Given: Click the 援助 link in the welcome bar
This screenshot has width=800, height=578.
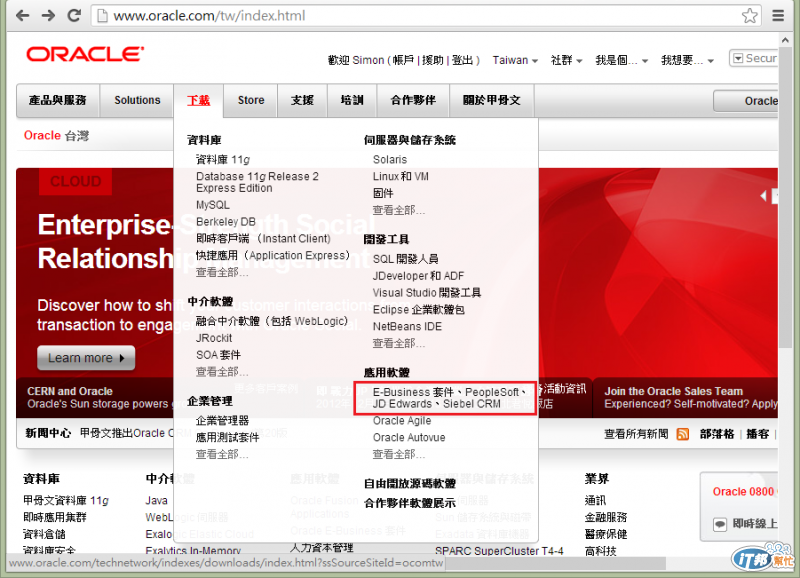Looking at the screenshot, I should 433,60.
